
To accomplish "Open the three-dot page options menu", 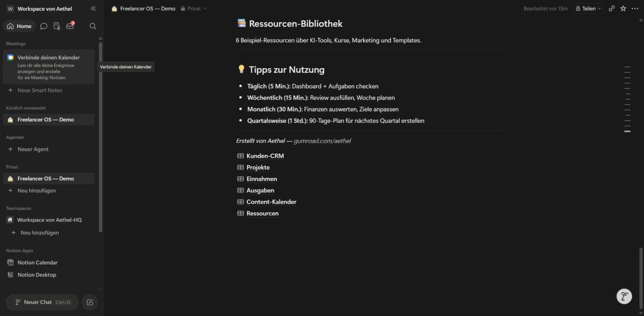I will [x=635, y=9].
